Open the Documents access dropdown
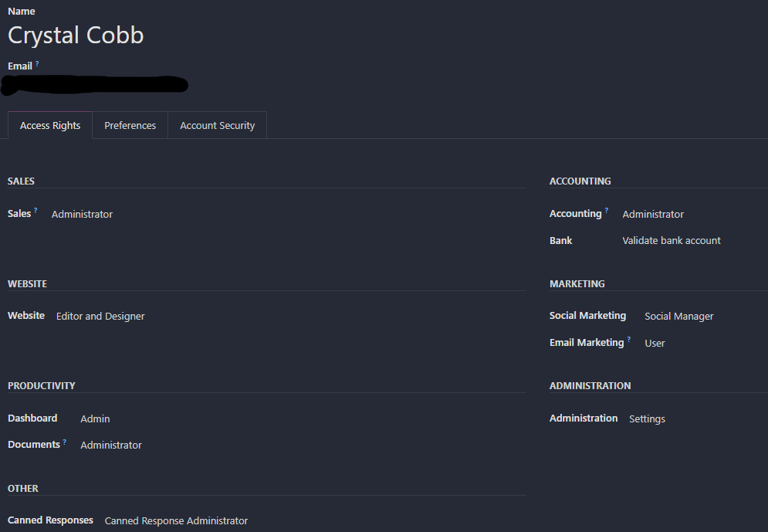This screenshot has width=768, height=532. [111, 446]
